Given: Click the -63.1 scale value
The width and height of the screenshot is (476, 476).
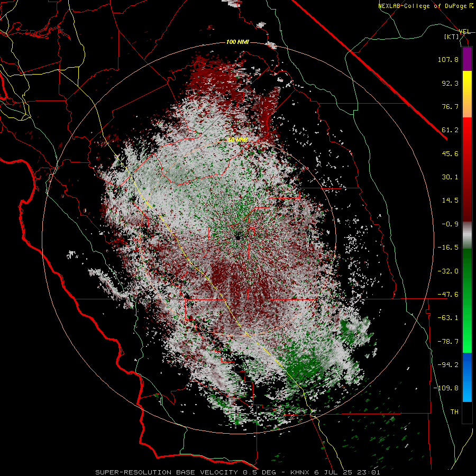Looking at the screenshot, I should coord(448,318).
